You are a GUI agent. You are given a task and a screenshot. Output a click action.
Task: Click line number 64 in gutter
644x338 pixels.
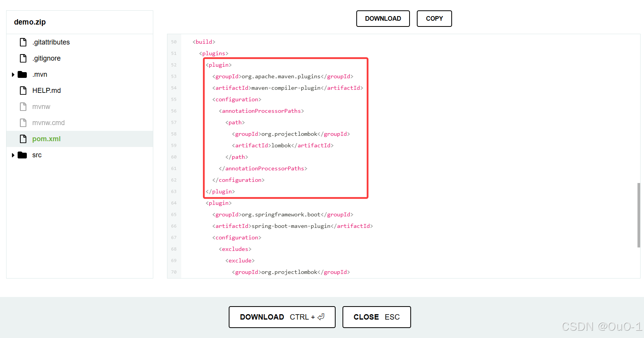click(x=174, y=203)
